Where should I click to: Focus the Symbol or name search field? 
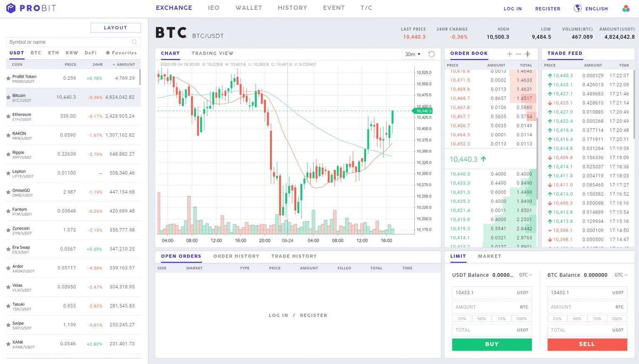(73, 42)
